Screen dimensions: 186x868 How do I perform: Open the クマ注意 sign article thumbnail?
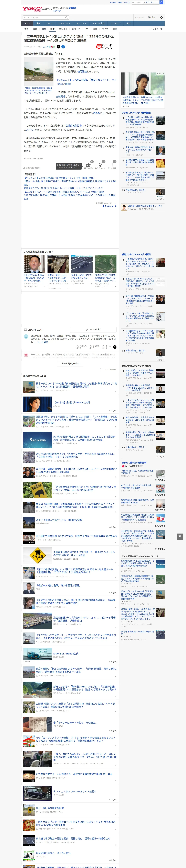click(x=38, y=555)
